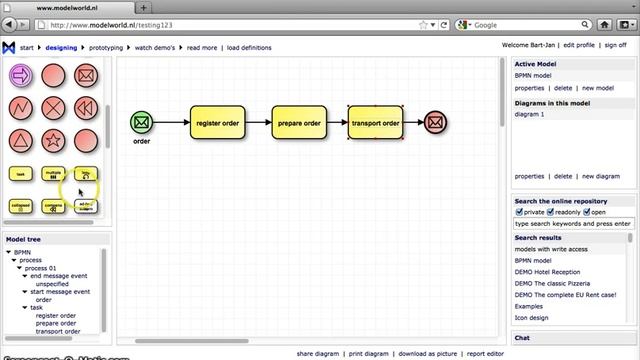The width and height of the screenshot is (640, 360).
Task: Toggle the open checkbox
Action: [587, 212]
